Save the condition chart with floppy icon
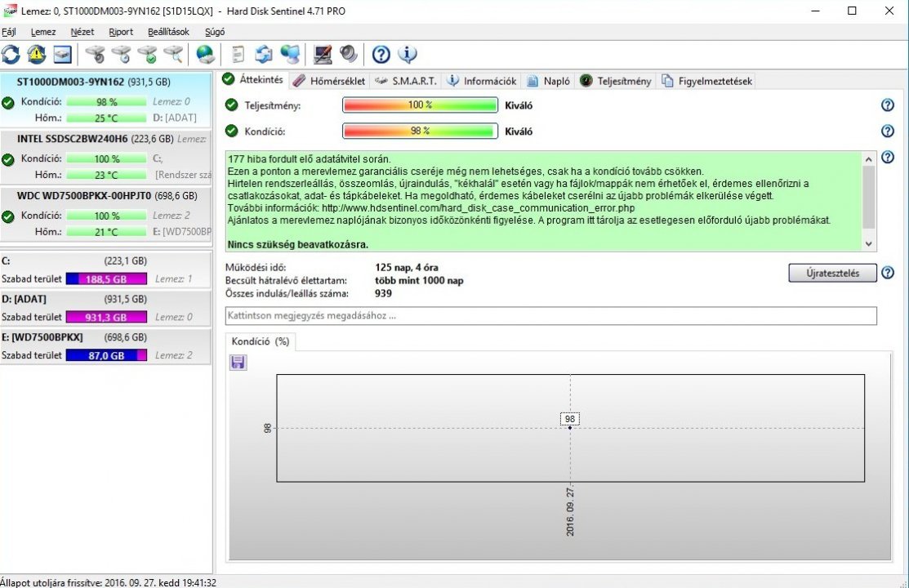Screen dimensions: 909x588 point(238,363)
